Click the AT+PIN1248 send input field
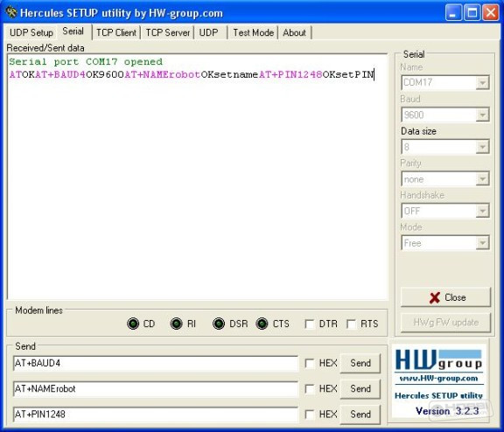Image resolution: width=504 pixels, height=432 pixels. 156,415
